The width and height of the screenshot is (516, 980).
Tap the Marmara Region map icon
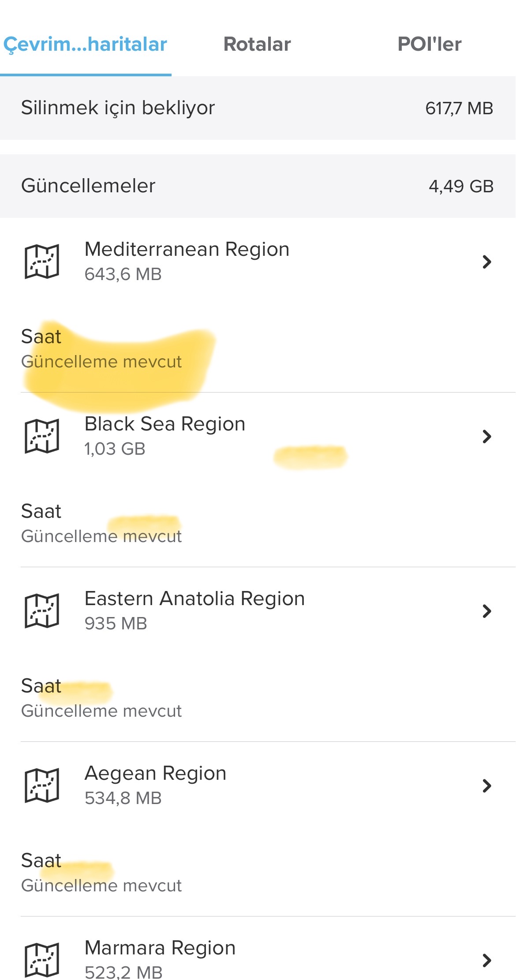pos(42,960)
